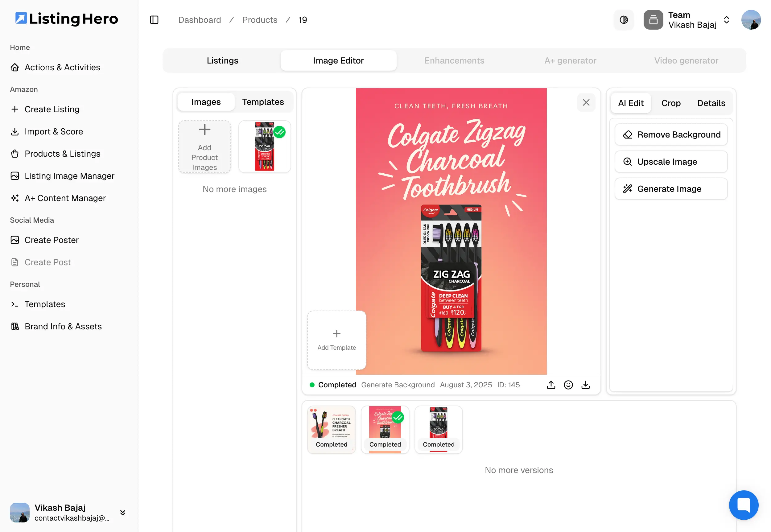Select the checked toothbrush product image
This screenshot has height=532, width=771.
pyautogui.click(x=265, y=147)
